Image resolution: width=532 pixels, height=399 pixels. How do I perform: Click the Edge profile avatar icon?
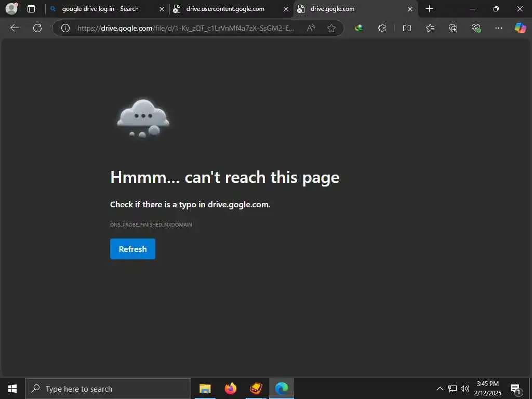11,8
